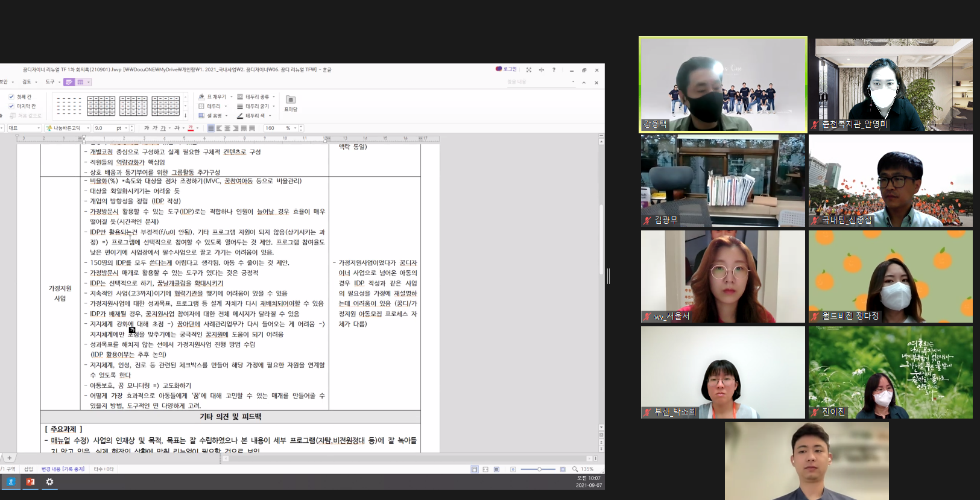Expand the 테두리 종류 border type dropdown

pos(274,97)
